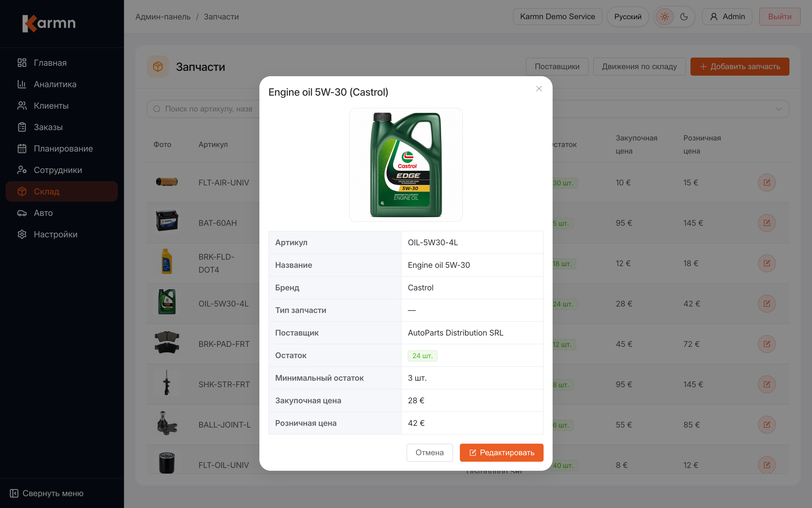Open Планирование calendar section

coord(62,148)
